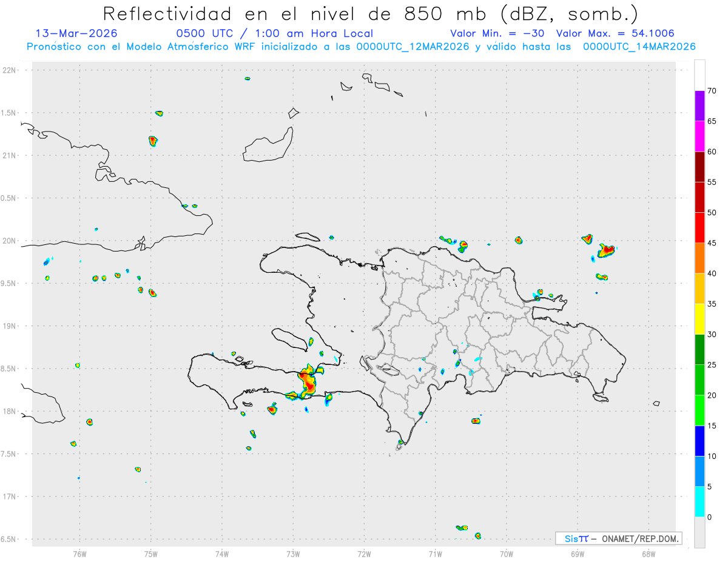
Task: Select the maroon 55–60 dBZ colorbar segment
Action: point(699,167)
